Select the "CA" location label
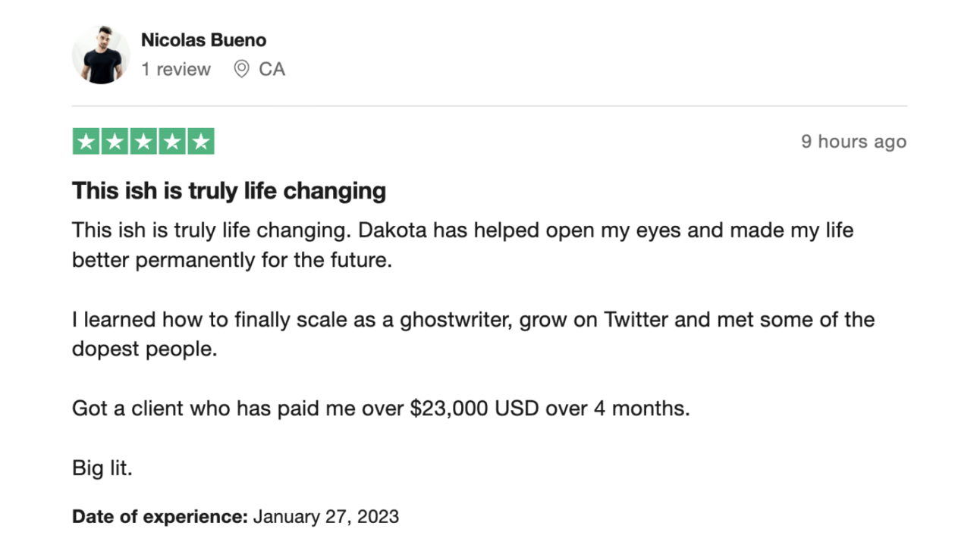Screen dimensions: 980x551 (x=272, y=70)
